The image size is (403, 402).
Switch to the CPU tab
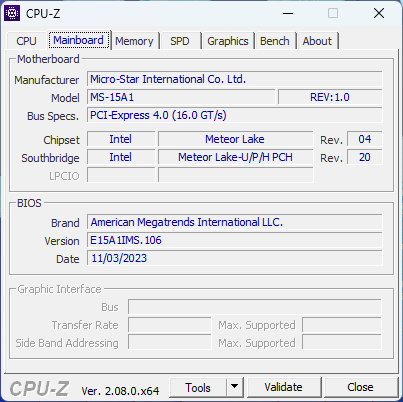pos(26,41)
